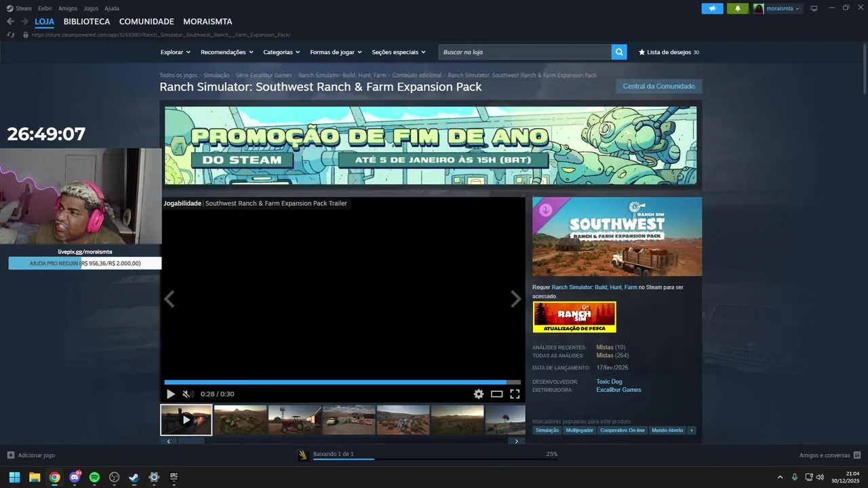Switch to the COMUNIDADE tab
The width and height of the screenshot is (868, 488).
146,22
